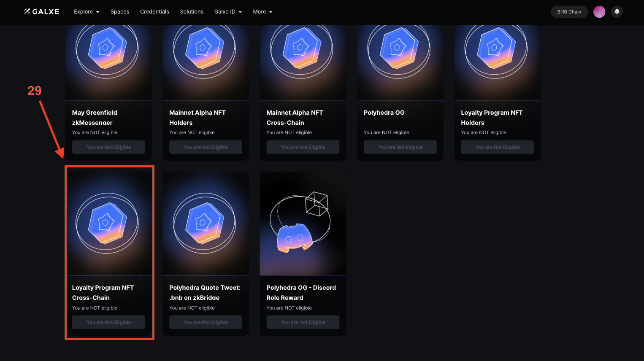
Task: Click Not Eligible on Mainnet Alpha Cross-Chain card
Action: [x=303, y=147]
